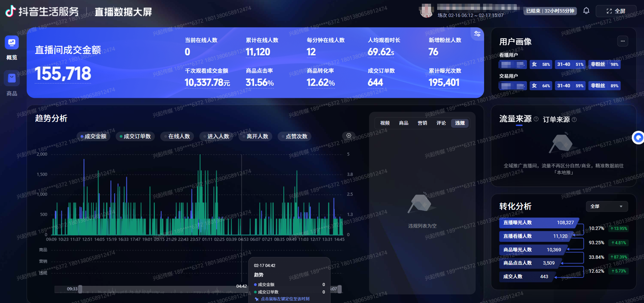Viewport: 644px width, 303px height.
Task: Click the left timeline range handle at 09:33
Action: point(80,289)
